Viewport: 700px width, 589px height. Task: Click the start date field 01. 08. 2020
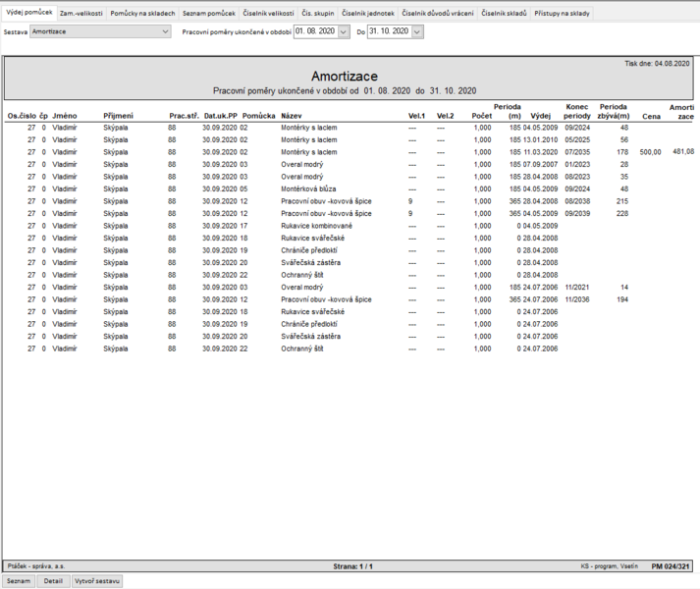(x=315, y=31)
